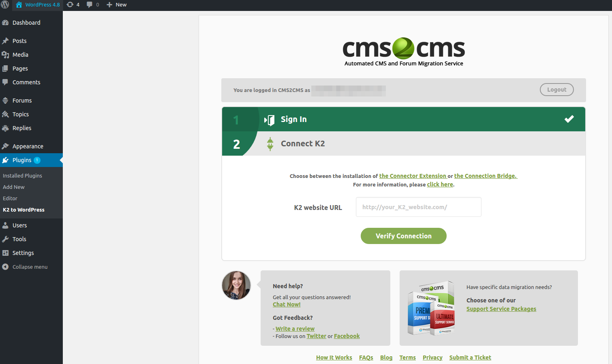
Task: Open the Terms footer link
Action: [407, 358]
